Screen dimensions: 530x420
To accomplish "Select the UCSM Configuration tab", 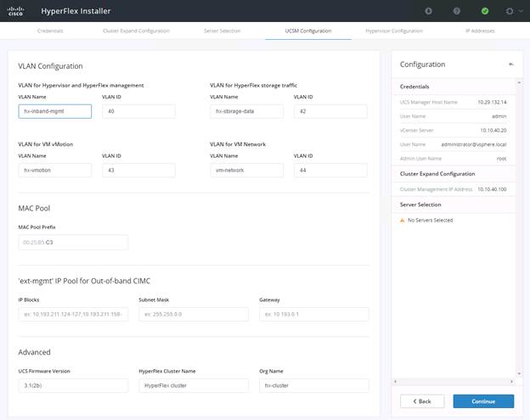I will pyautogui.click(x=308, y=31).
